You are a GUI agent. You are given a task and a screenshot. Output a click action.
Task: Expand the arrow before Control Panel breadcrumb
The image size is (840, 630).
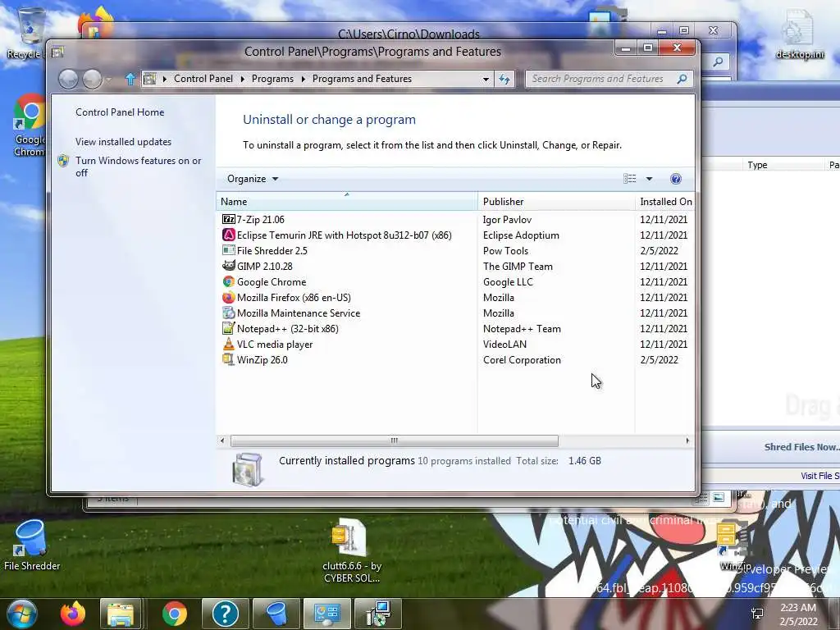164,80
